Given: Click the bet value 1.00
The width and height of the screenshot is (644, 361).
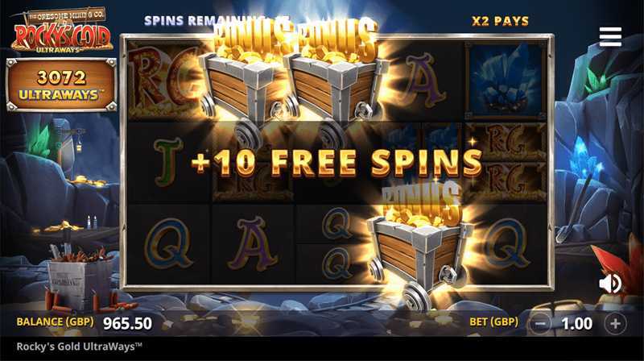Looking at the screenshot, I should click(x=577, y=324).
